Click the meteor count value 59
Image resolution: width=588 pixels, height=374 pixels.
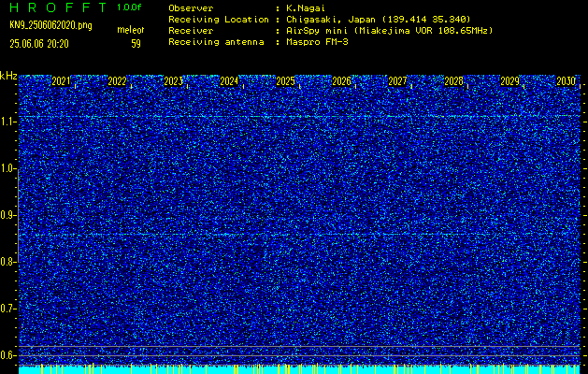(136, 44)
